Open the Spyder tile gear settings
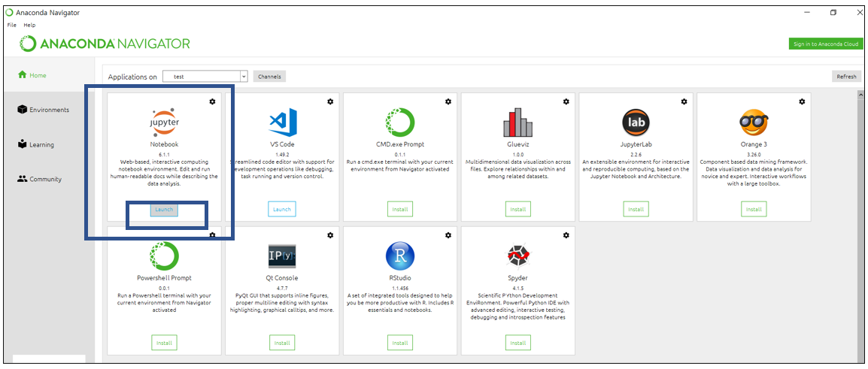The image size is (868, 369). pyautogui.click(x=566, y=235)
